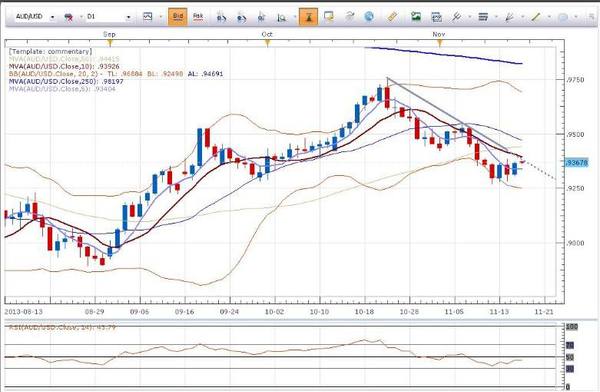Click the blue globe icon
The image size is (600, 392).
click(x=369, y=16)
